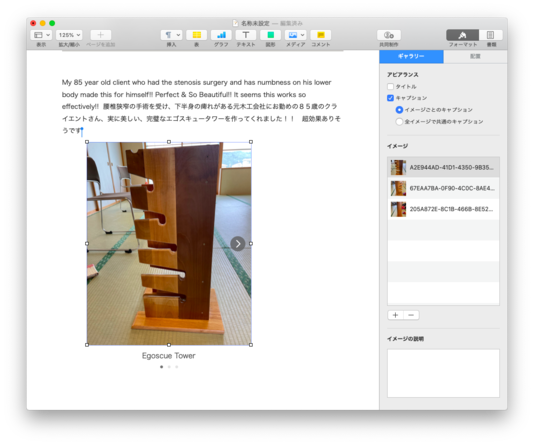Open the Document (書類) inspector
Screen dimensions: 534x445
(x=491, y=35)
